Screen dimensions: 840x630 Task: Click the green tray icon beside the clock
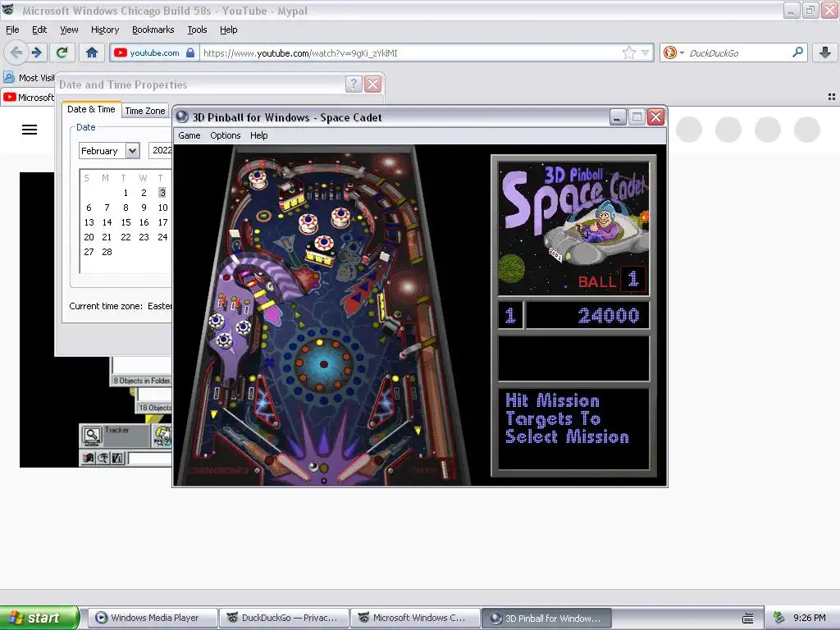779,618
